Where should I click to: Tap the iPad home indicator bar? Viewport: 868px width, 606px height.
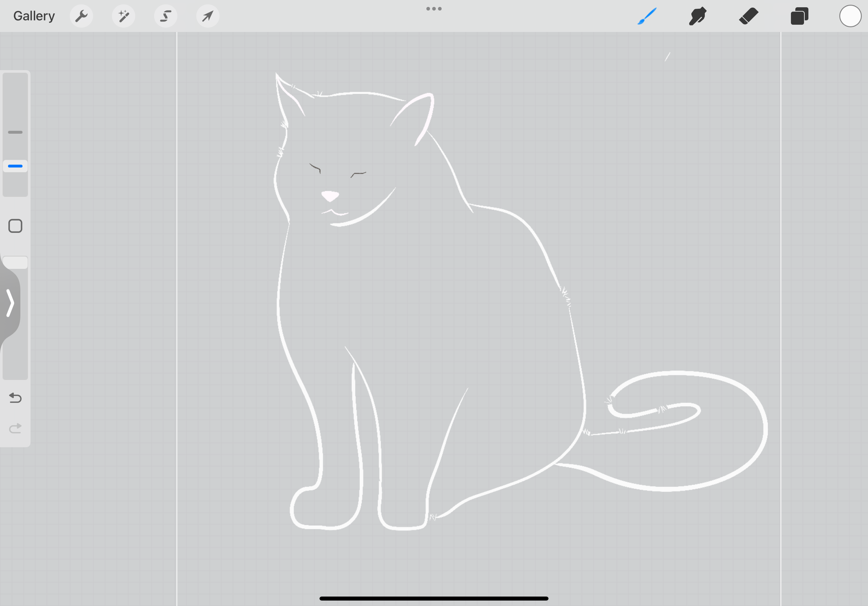tap(434, 598)
